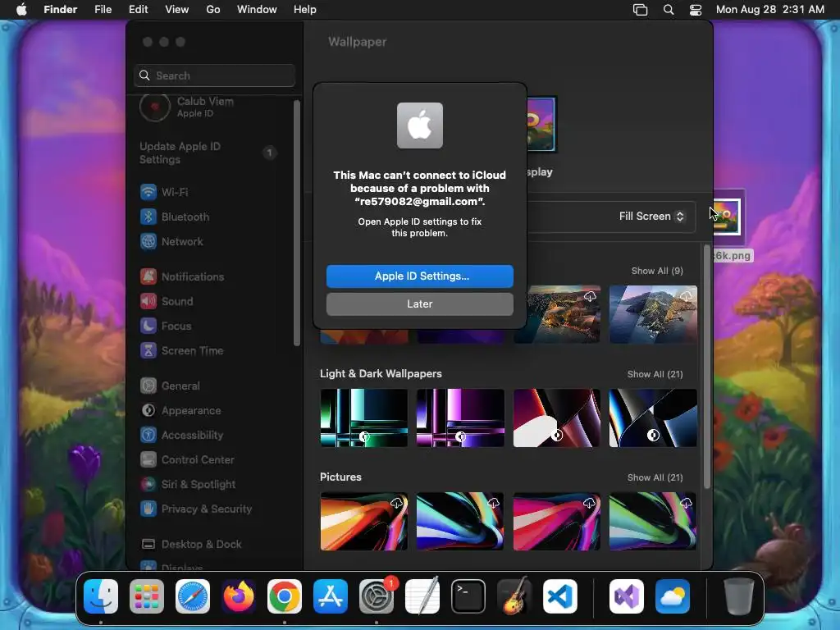Choose the Catalina coast sunset wallpaper thumbnail
This screenshot has width=840, height=630.
click(563, 314)
